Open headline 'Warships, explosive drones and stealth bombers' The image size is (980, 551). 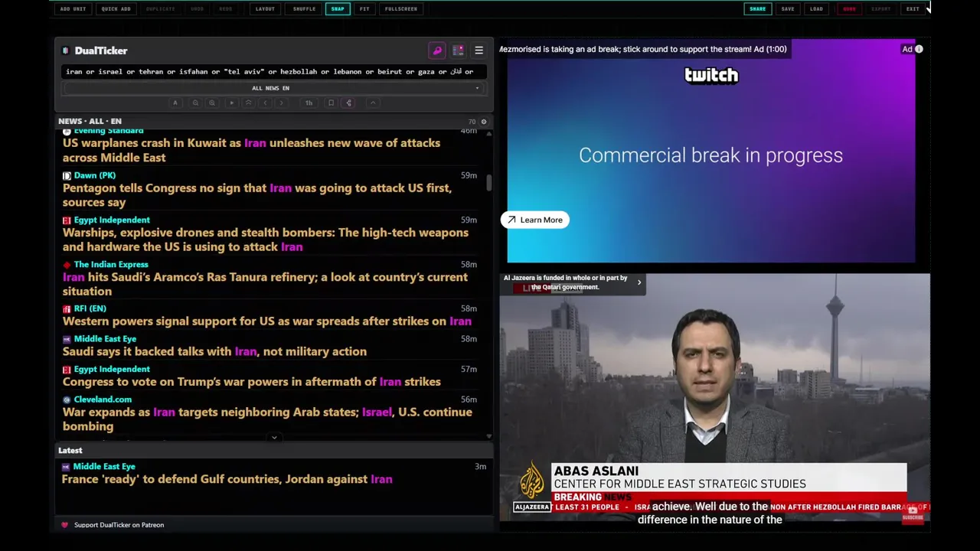point(266,240)
